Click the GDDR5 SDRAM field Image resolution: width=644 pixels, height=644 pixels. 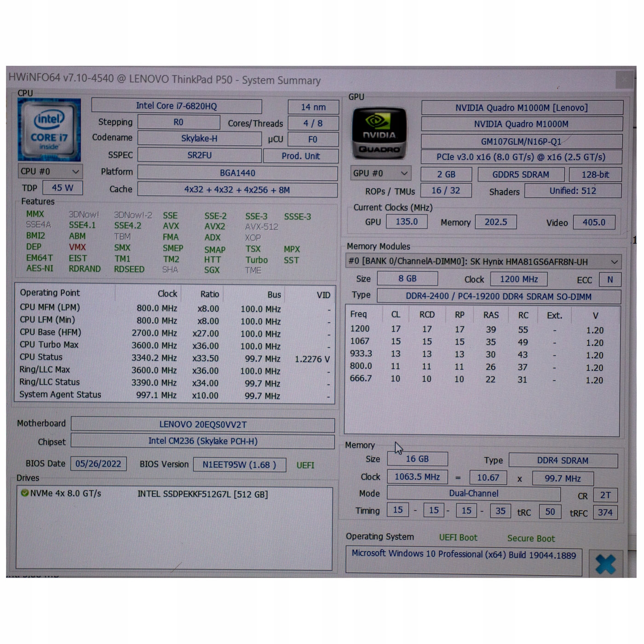click(x=521, y=175)
